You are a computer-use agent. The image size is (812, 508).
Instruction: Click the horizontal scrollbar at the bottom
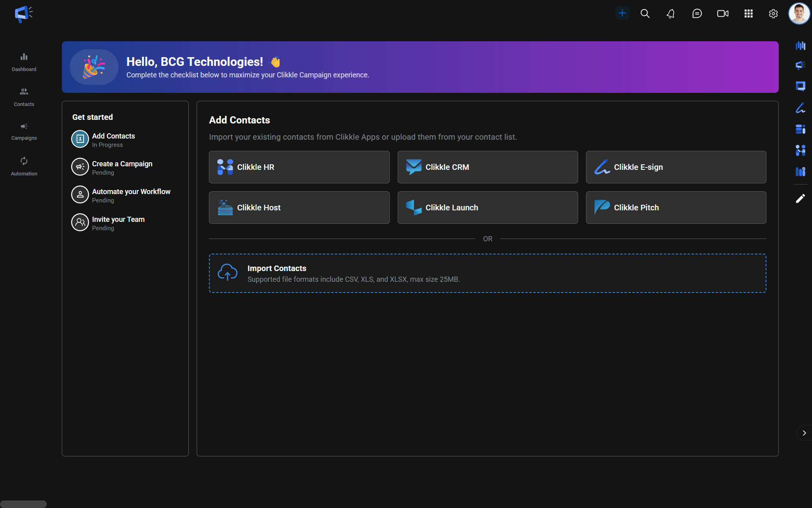23,504
